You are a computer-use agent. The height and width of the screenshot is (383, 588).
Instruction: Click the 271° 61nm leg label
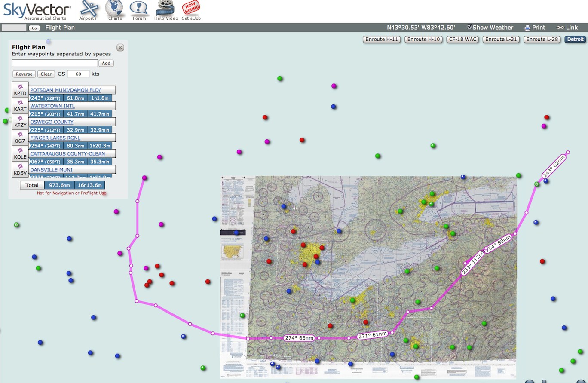click(373, 335)
